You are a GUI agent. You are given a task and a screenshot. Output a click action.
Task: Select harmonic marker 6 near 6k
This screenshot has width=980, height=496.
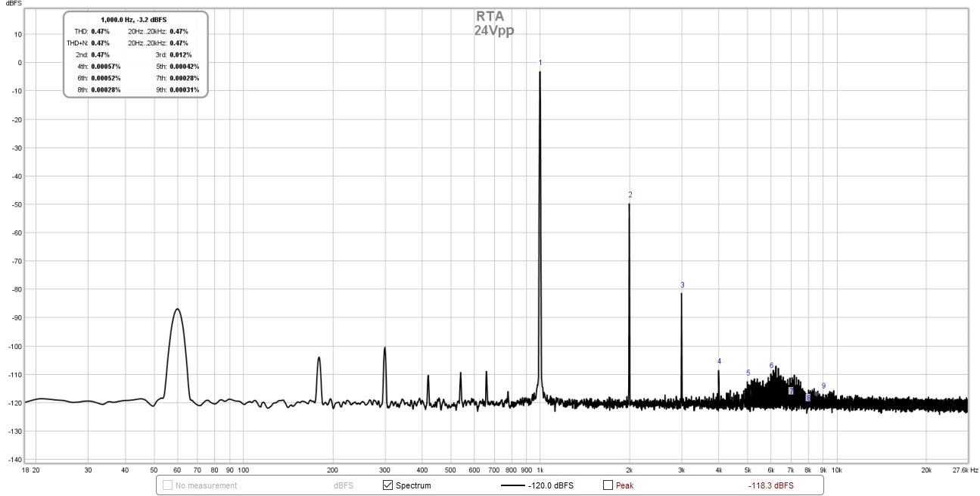[x=771, y=366]
